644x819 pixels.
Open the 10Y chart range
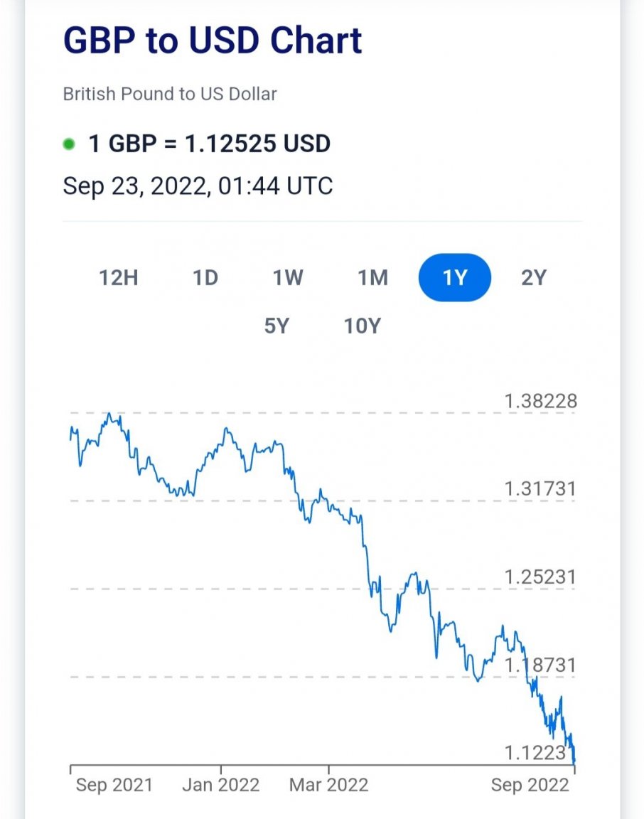363,326
